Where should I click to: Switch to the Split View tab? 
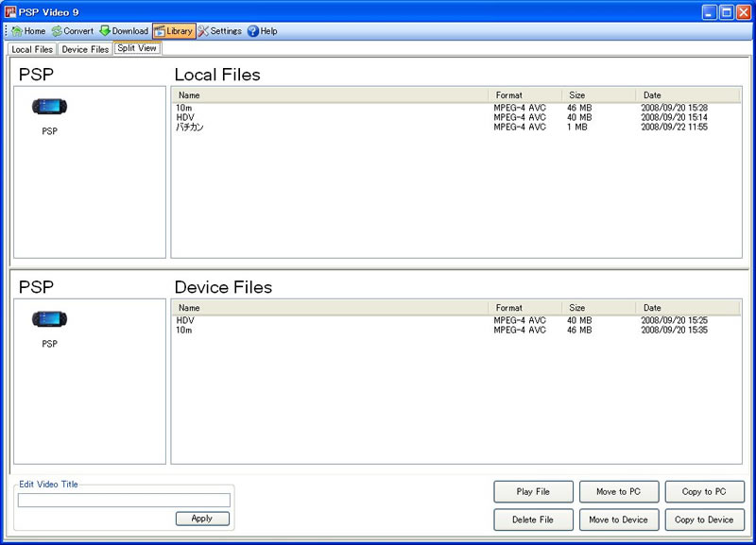point(137,48)
